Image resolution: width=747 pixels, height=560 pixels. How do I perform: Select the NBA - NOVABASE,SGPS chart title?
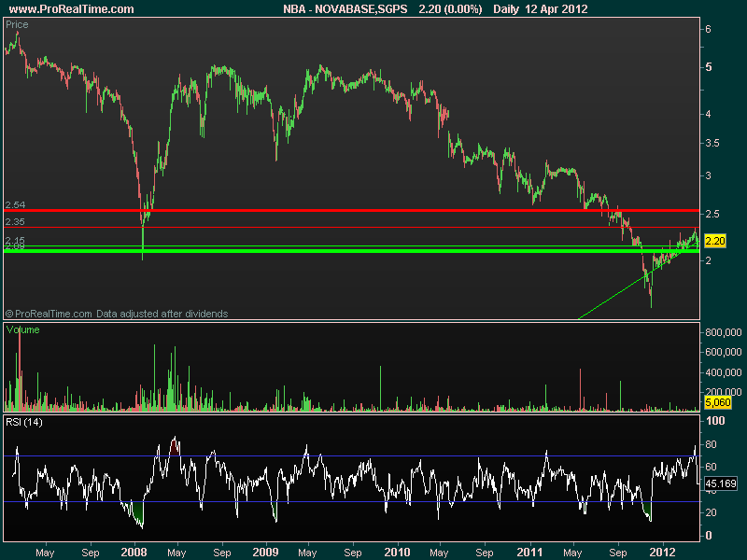345,9
